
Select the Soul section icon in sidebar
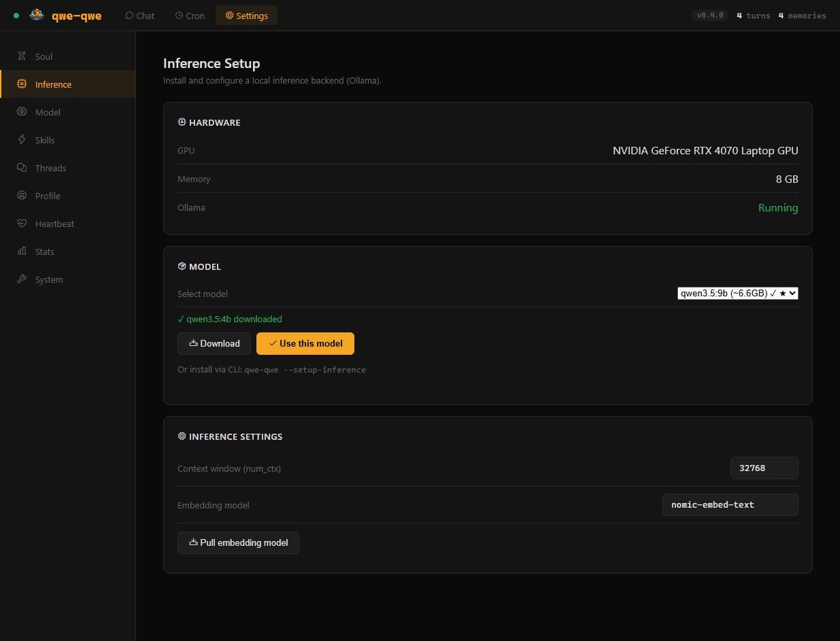(22, 56)
